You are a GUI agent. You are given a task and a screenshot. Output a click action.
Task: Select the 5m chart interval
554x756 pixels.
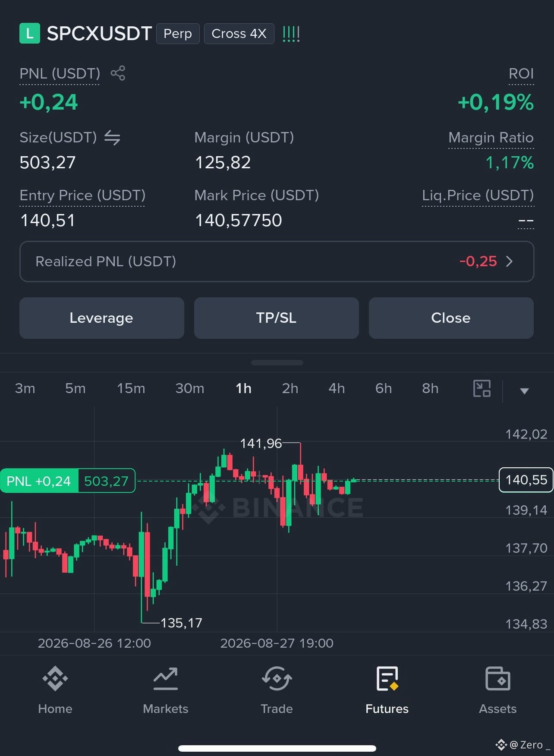(76, 388)
